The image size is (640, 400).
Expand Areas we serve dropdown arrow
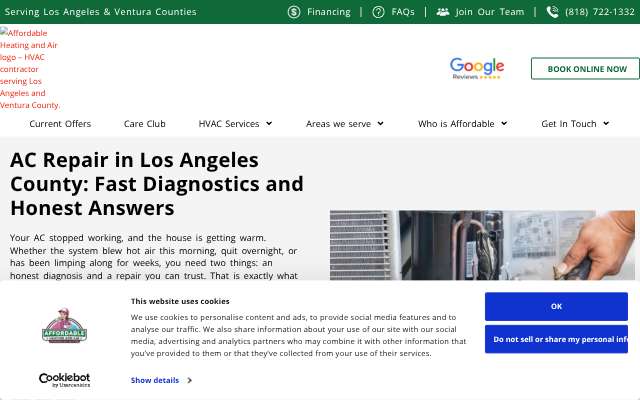pyautogui.click(x=380, y=123)
